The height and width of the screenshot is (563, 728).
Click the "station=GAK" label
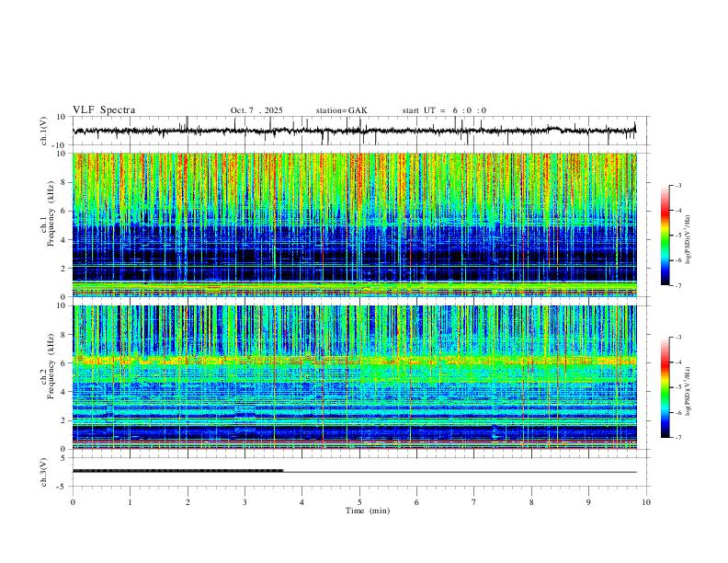(x=341, y=110)
